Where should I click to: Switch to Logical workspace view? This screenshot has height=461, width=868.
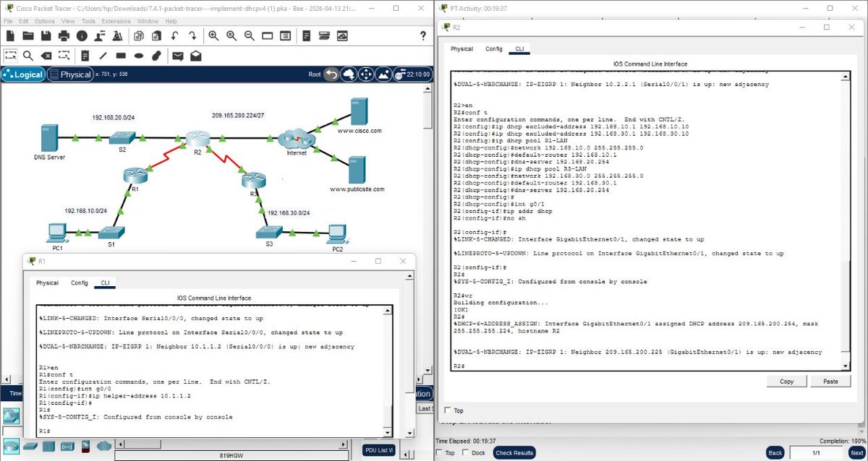23,74
